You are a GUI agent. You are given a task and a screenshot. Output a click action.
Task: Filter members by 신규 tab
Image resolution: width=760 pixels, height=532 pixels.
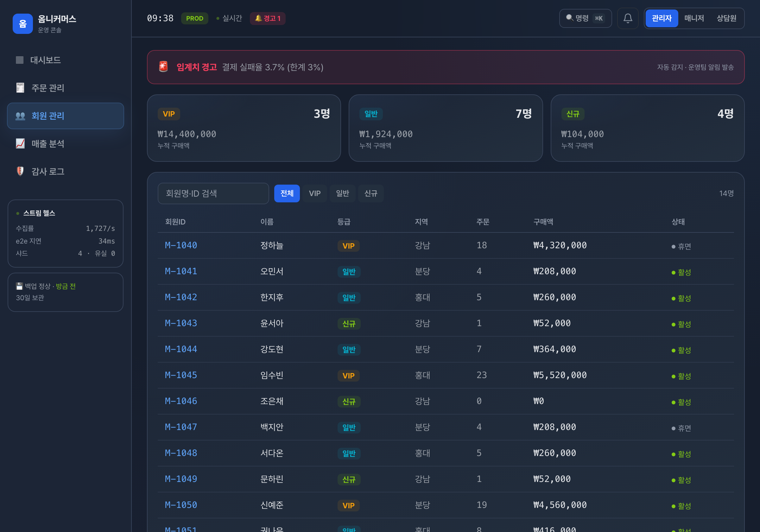click(371, 193)
